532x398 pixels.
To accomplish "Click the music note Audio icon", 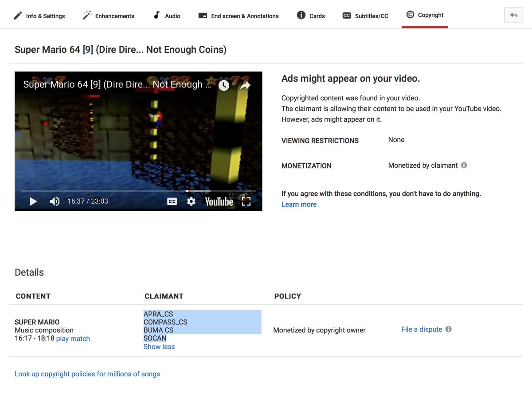I will pyautogui.click(x=156, y=15).
